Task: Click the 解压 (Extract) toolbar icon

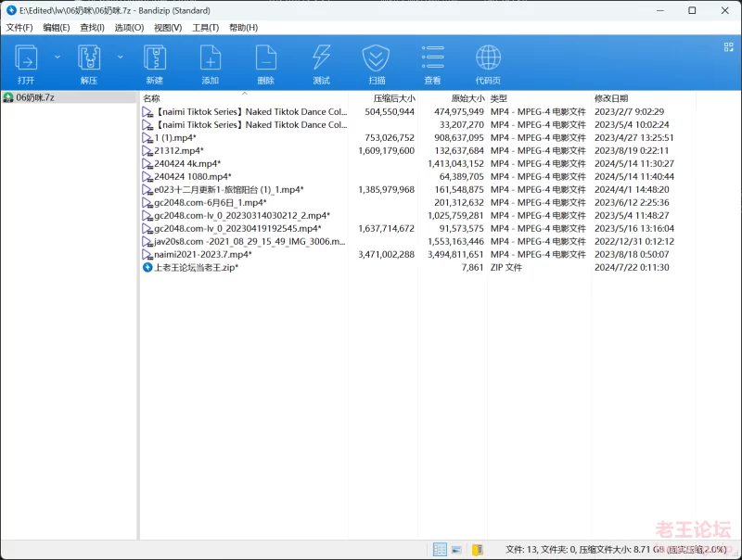Action: click(x=89, y=57)
